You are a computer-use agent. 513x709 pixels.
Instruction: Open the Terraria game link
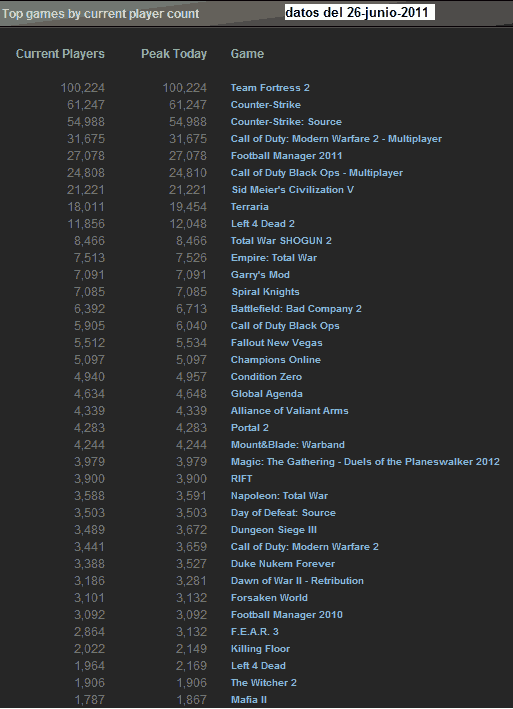pyautogui.click(x=249, y=207)
